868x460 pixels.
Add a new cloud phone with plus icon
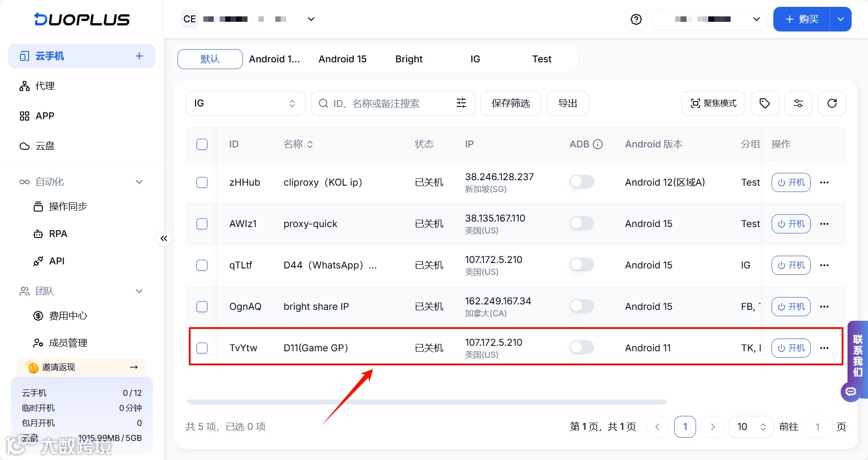(x=139, y=56)
